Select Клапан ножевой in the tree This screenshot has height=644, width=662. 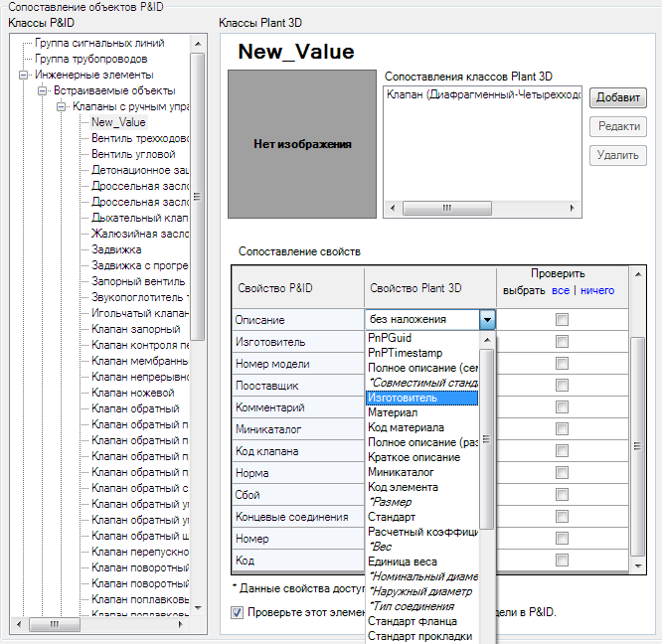pyautogui.click(x=133, y=393)
